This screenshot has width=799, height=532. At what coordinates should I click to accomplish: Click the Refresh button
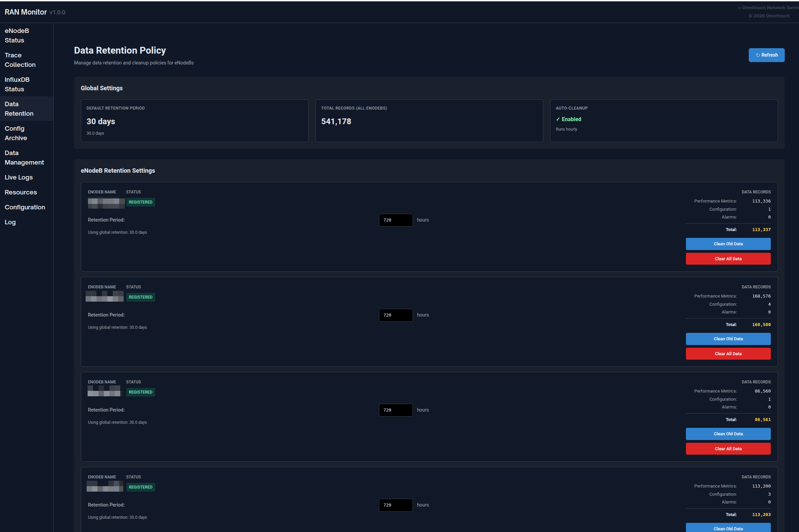(766, 55)
